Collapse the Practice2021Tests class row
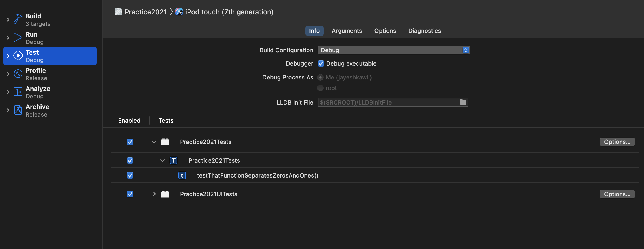644x249 pixels. pos(162,160)
